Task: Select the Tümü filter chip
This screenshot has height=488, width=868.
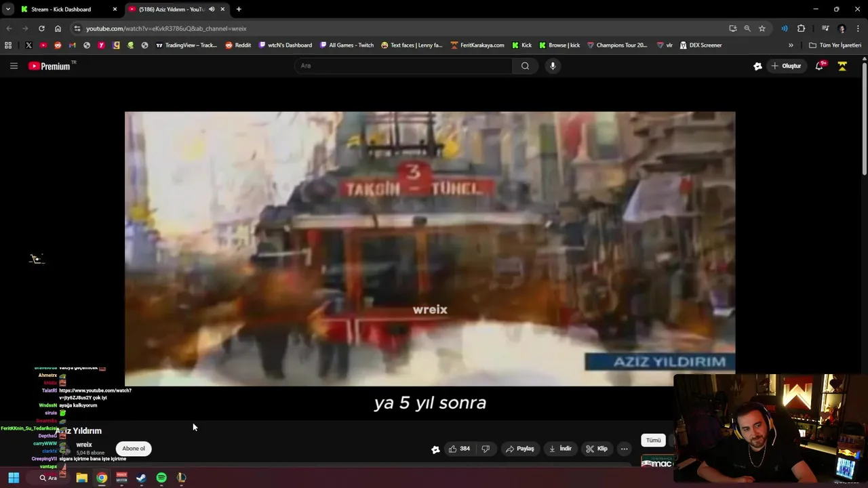Action: 653,441
